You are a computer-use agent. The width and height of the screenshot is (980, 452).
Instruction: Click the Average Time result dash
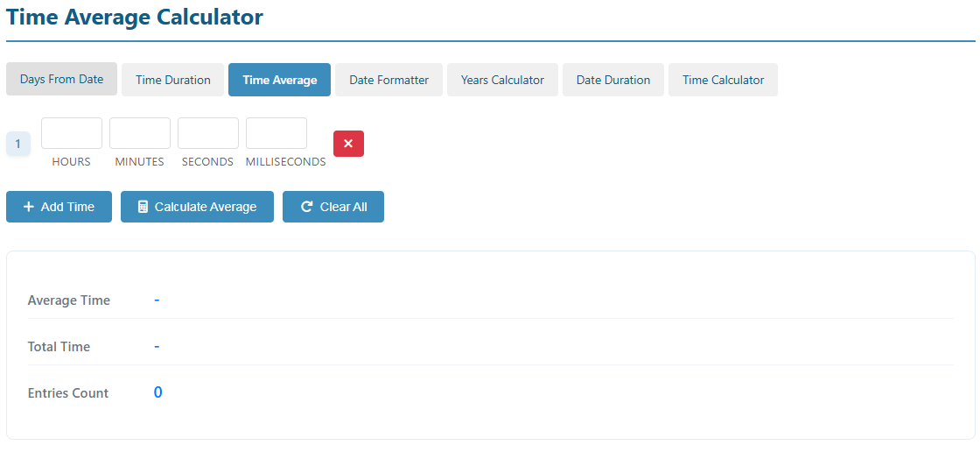(157, 300)
